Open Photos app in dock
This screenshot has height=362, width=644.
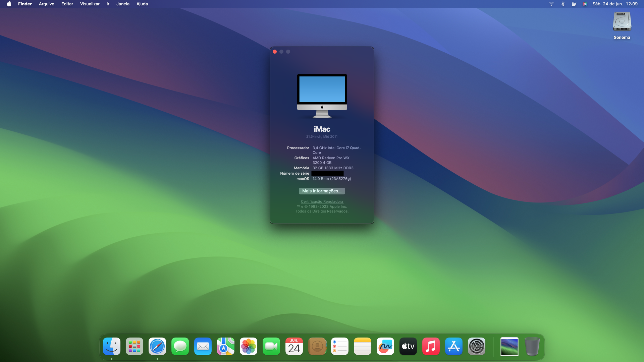click(249, 346)
